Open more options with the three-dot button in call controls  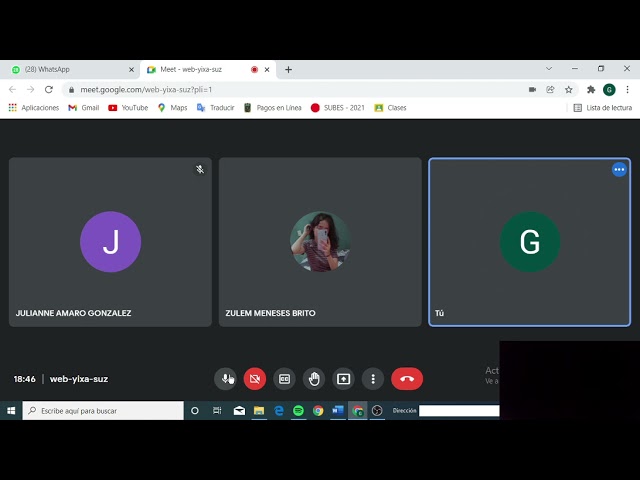(x=373, y=379)
